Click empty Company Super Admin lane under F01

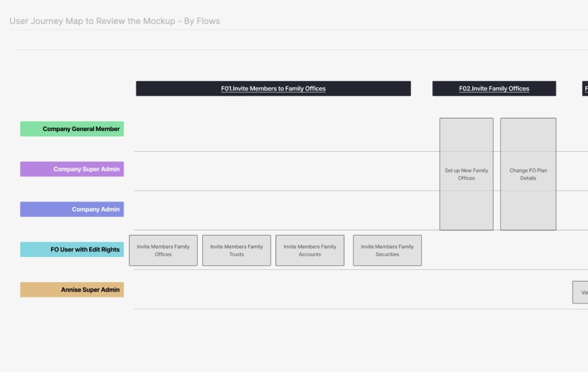click(273, 171)
